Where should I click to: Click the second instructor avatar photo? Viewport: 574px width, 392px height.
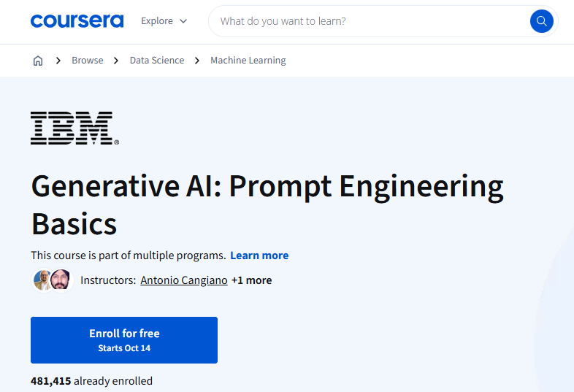coord(61,280)
